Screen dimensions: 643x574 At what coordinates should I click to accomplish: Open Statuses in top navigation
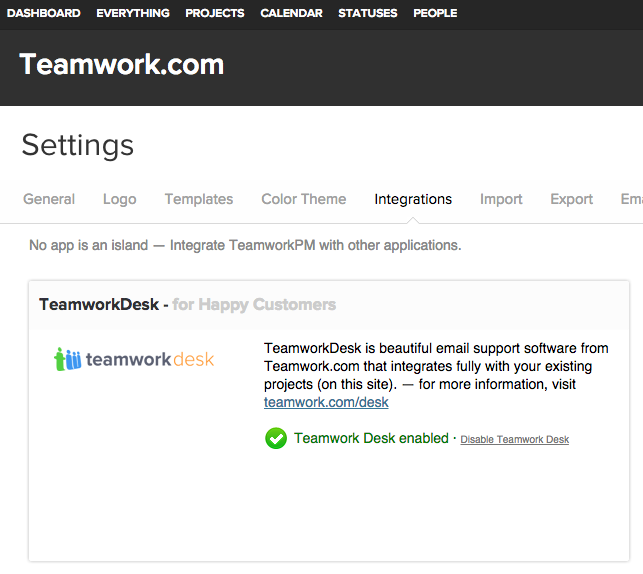(x=367, y=13)
